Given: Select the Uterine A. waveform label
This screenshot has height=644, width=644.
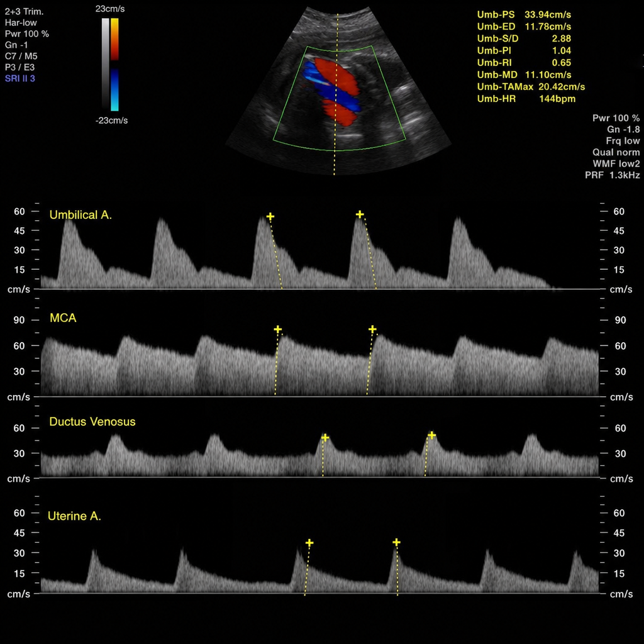Looking at the screenshot, I should 74,516.
